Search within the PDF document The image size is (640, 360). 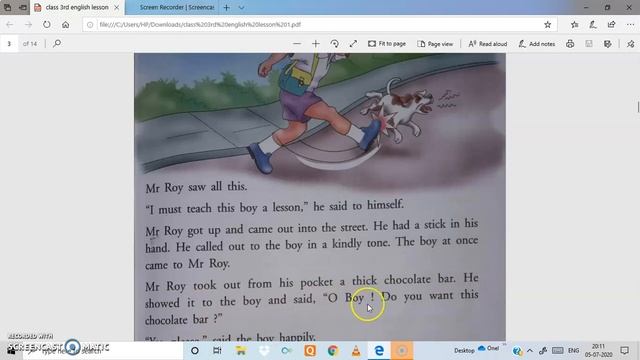(x=57, y=43)
